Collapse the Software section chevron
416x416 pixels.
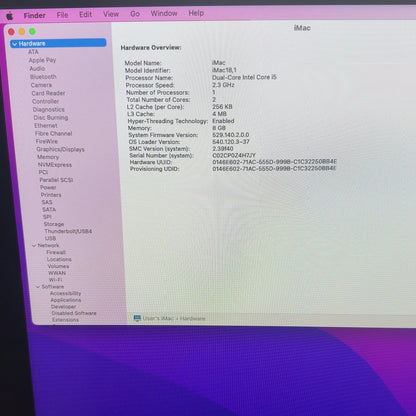[38, 287]
